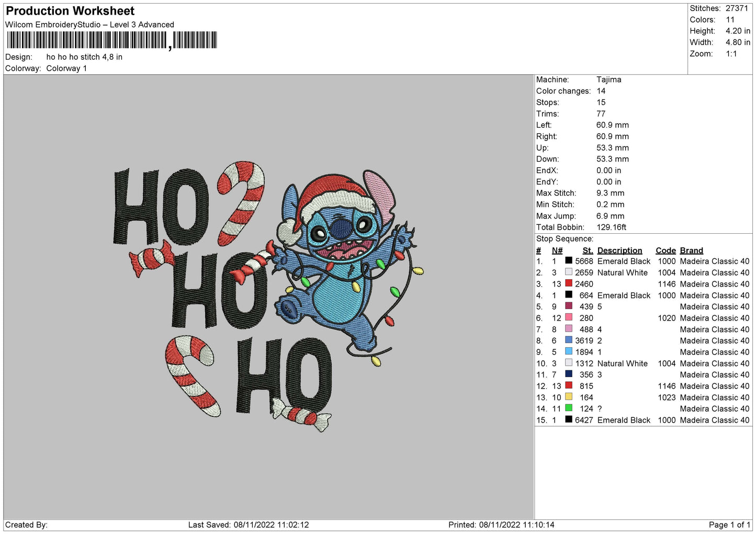Click the 'Printed: 08/11/2022 11:10:14' text
Viewport: 756px width, 534px height.
501,525
